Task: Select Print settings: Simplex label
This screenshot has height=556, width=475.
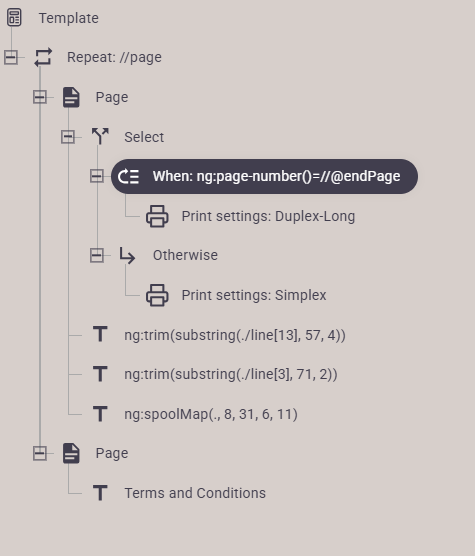Action: [254, 295]
